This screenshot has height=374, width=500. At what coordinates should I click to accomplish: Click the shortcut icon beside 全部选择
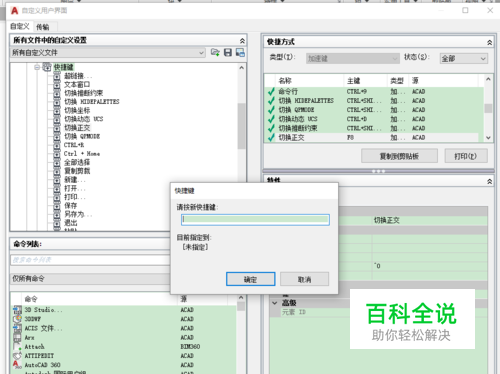[x=57, y=163]
